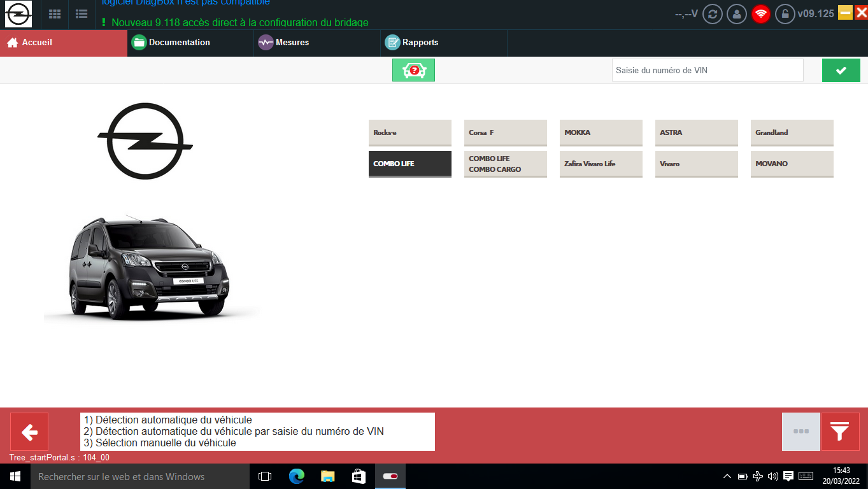Click 'Sélection manuelle du véhicule' text
Viewport: 868px width, 489px height.
coord(160,443)
